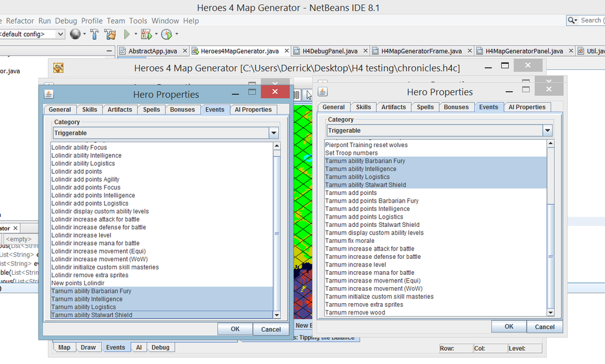
Task: Open Artifacts tab in left Hero Properties
Action: (x=119, y=110)
